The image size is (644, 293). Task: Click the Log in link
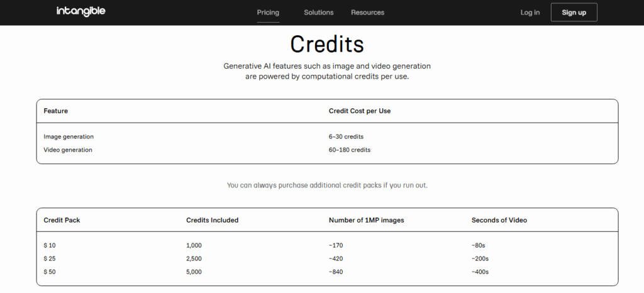(530, 13)
